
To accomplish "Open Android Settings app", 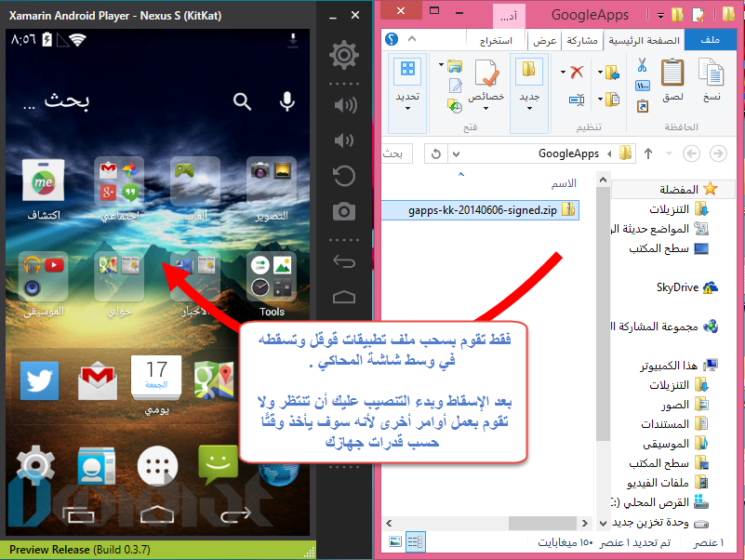I will point(36,465).
